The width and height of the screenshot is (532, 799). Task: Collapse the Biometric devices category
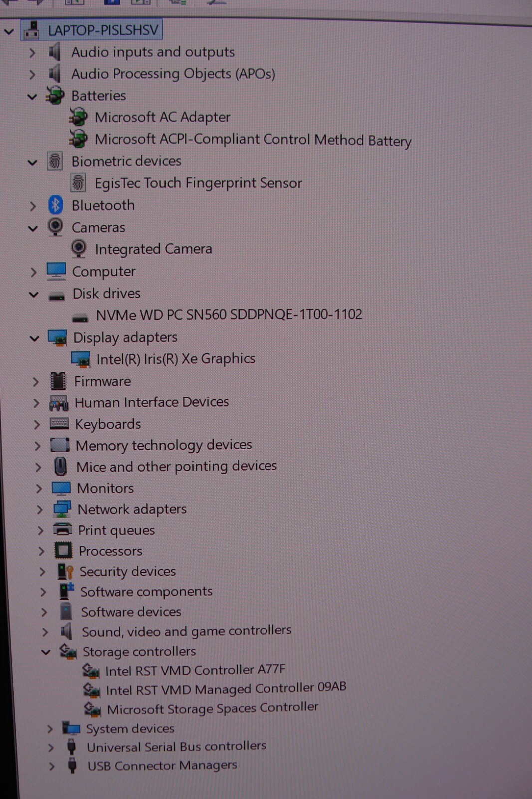coord(32,162)
